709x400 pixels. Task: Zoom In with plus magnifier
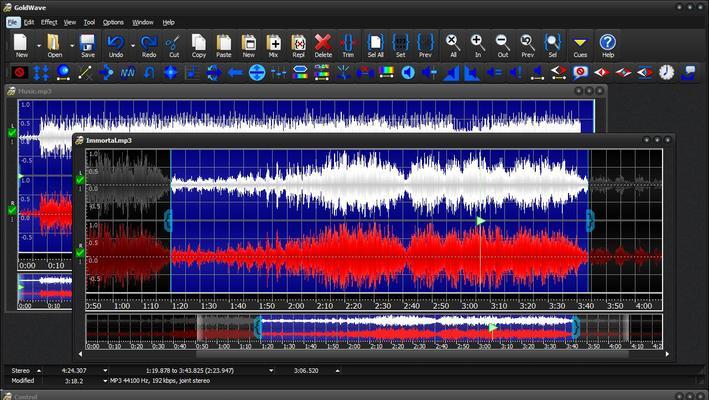[477, 46]
